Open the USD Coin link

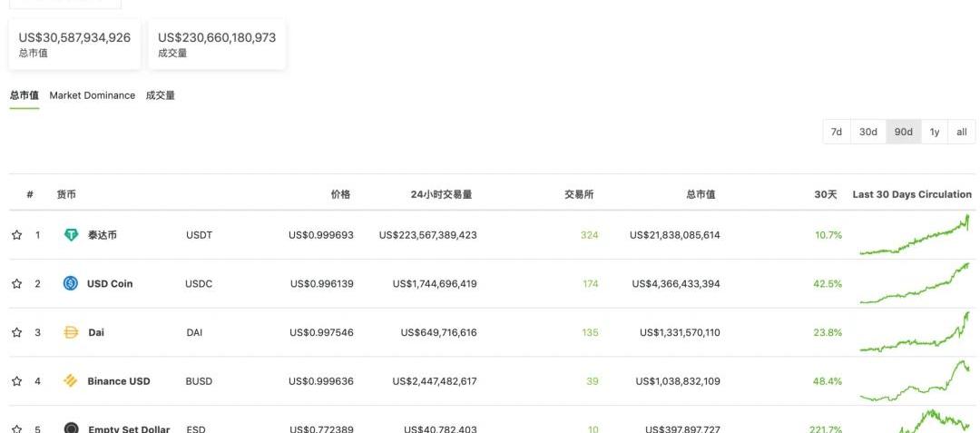(110, 283)
